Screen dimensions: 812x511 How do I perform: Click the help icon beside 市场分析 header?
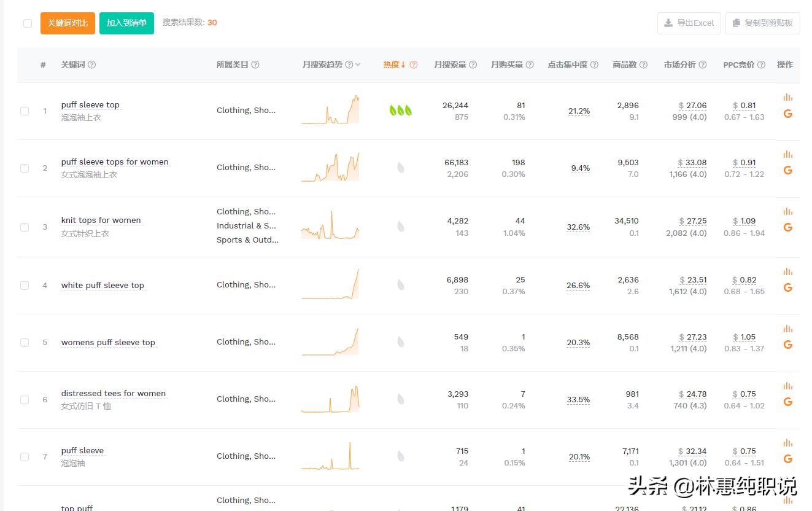[x=702, y=64]
